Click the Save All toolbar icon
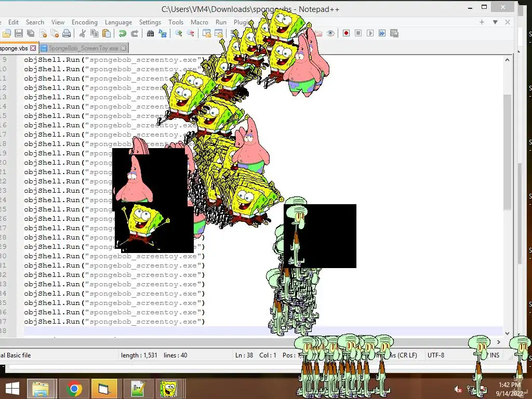The image size is (532, 399). [31, 33]
